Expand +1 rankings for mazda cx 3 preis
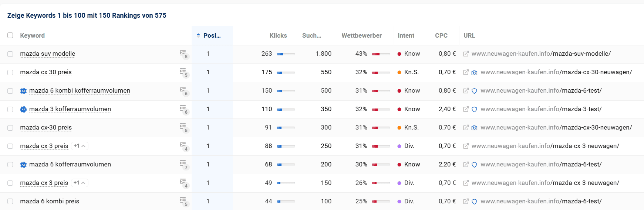644x210 pixels. 80,183
